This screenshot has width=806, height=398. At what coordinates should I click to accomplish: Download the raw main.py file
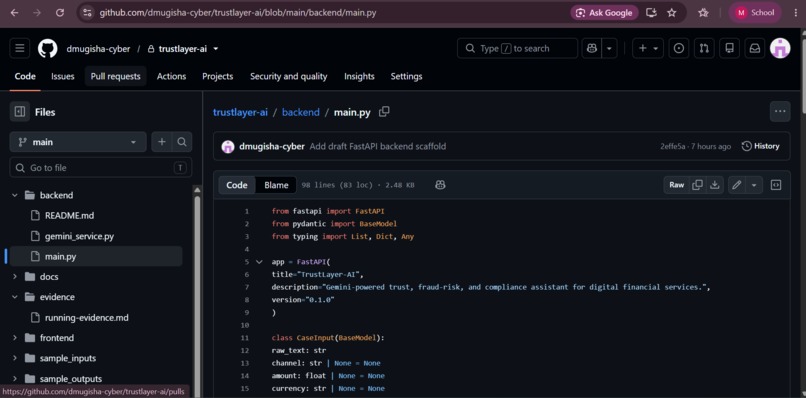[x=715, y=185]
